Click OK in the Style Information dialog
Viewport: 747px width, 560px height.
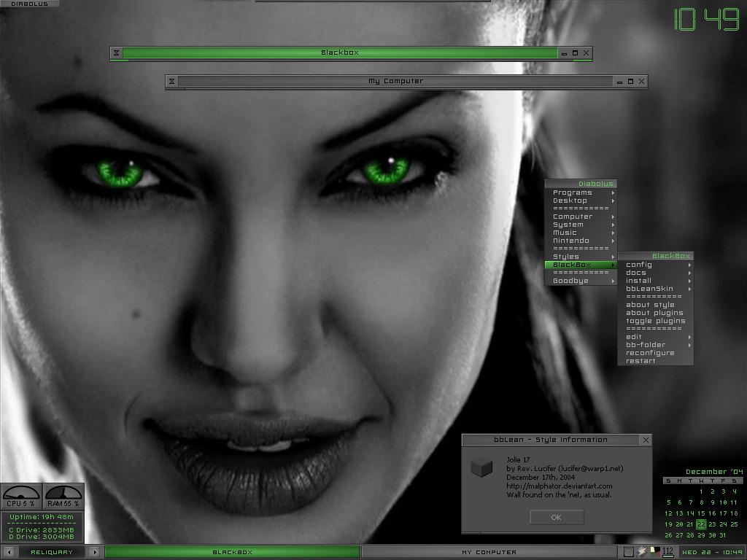tap(557, 518)
